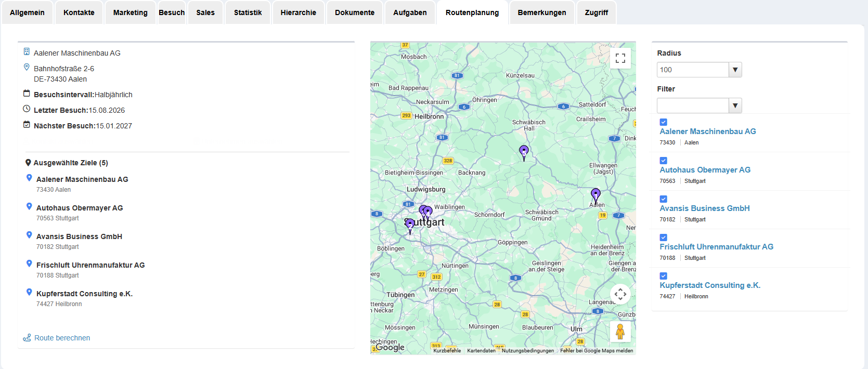Viewport: 868px width, 369px height.
Task: Open Street View pegman on map
Action: [x=620, y=332]
